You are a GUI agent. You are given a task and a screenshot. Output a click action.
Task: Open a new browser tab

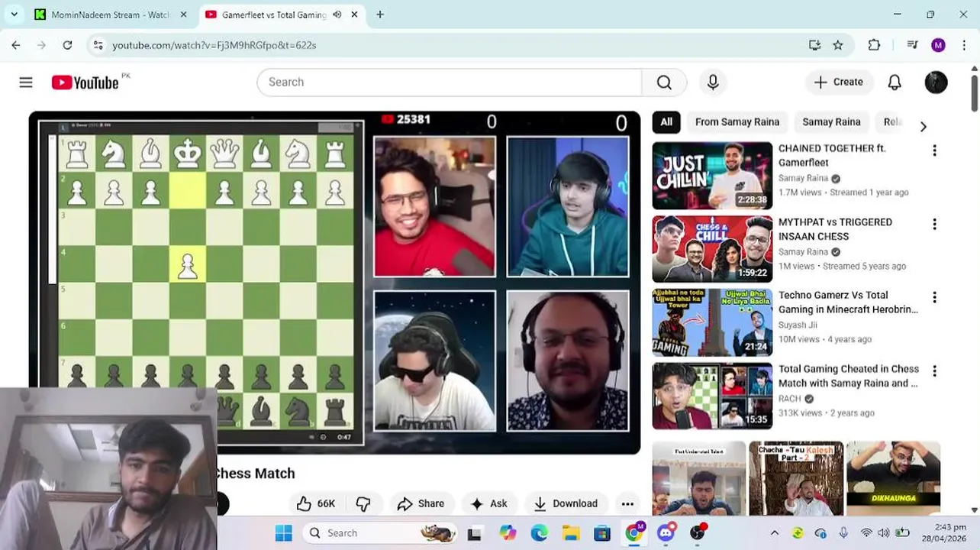[380, 15]
